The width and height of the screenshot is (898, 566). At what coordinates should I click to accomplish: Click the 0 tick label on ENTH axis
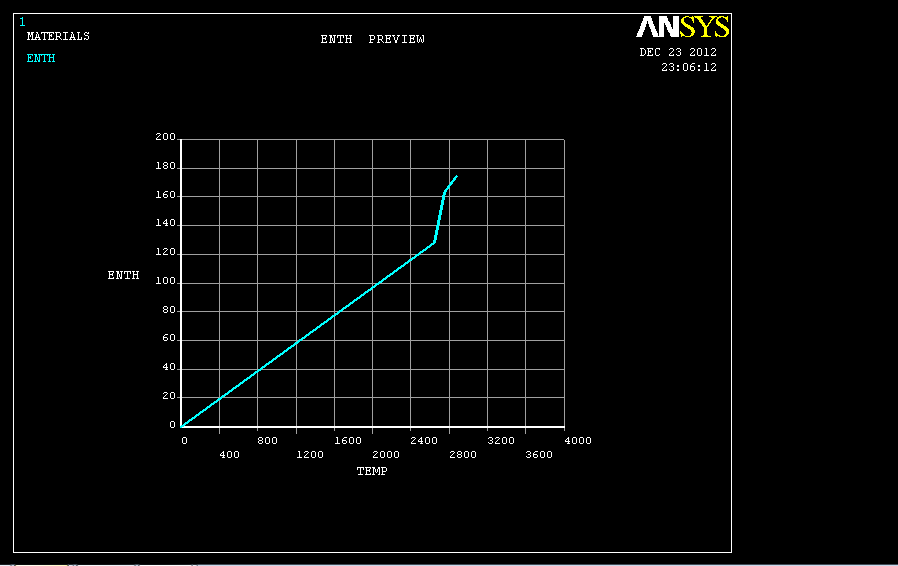tap(172, 424)
